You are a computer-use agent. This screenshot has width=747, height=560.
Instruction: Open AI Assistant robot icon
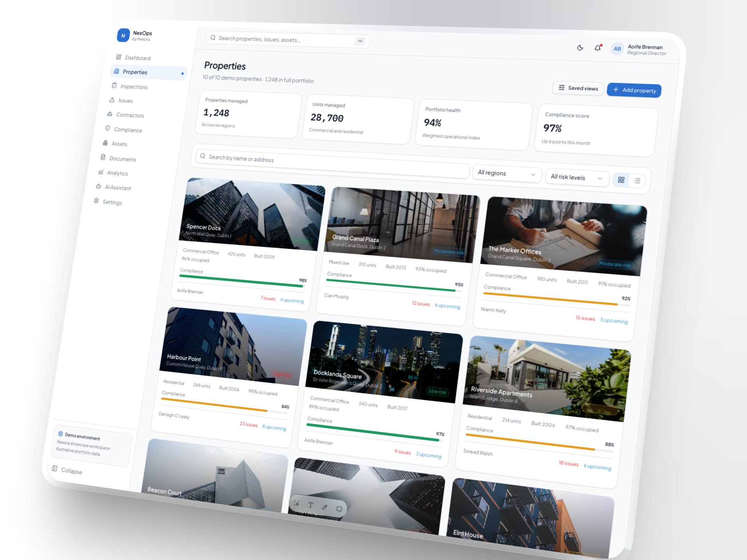[x=98, y=186]
